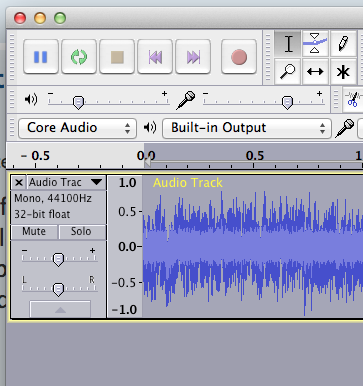Stop playback with the Stop button
The image size is (363, 386).
(x=117, y=57)
